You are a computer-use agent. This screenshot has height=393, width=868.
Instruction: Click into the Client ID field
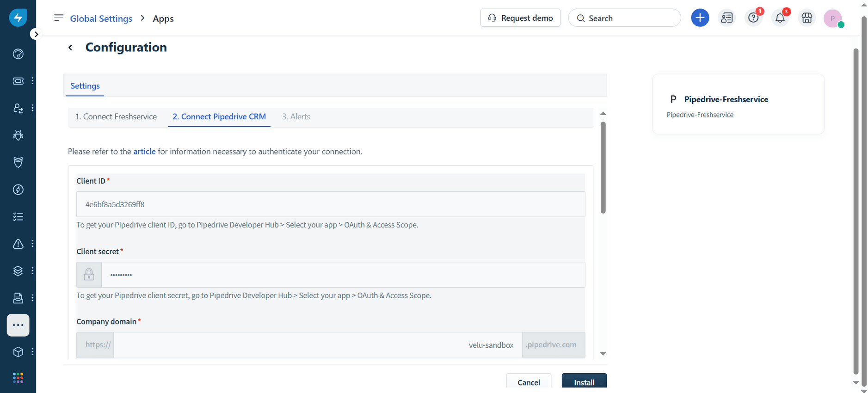point(331,204)
